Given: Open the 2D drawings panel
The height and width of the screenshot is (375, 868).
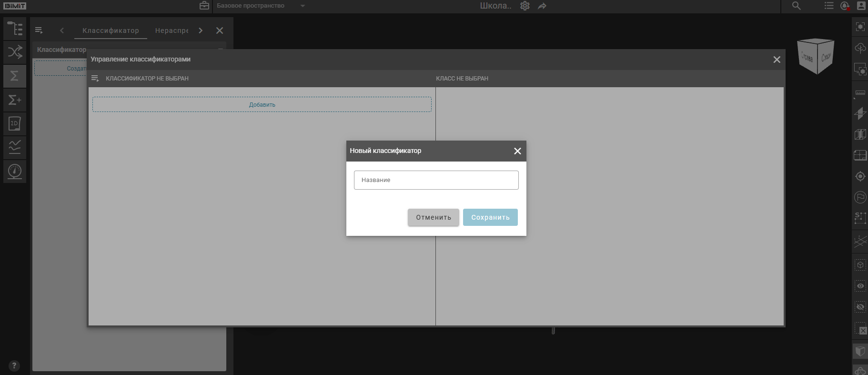Looking at the screenshot, I should click(x=15, y=124).
